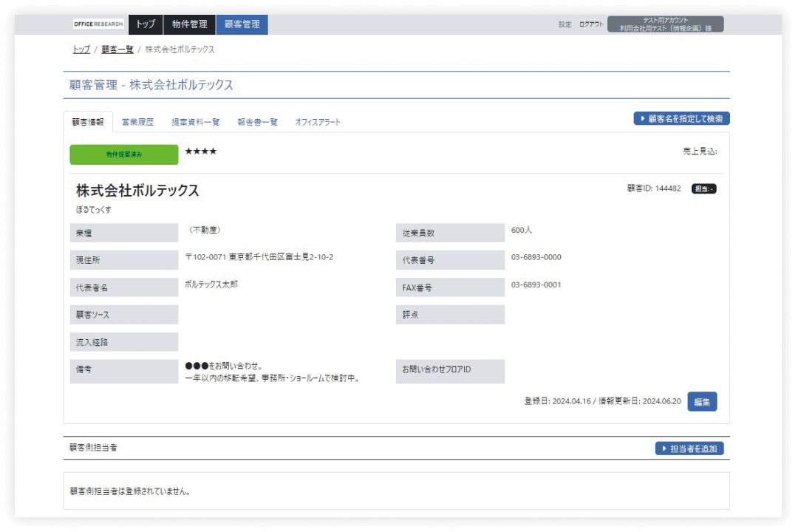Click the 顧客側担当者 section heading

click(94, 448)
